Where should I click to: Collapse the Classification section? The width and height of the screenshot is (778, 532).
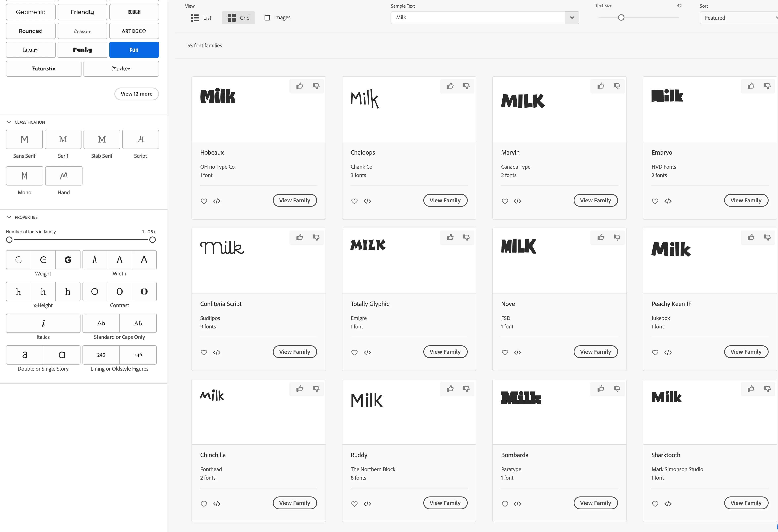coord(9,122)
